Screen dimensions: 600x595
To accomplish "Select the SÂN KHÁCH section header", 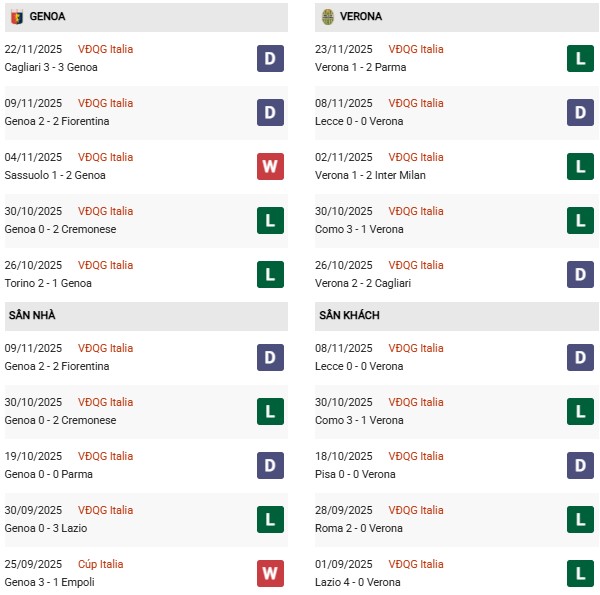I will pos(349,316).
